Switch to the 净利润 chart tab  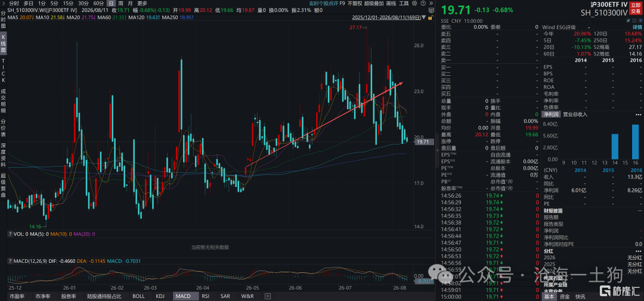(x=551, y=114)
